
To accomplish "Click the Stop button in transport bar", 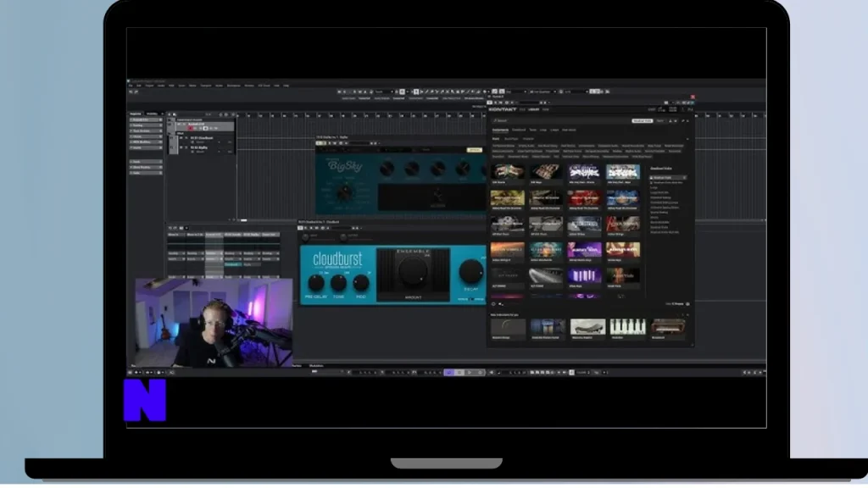I will click(459, 373).
